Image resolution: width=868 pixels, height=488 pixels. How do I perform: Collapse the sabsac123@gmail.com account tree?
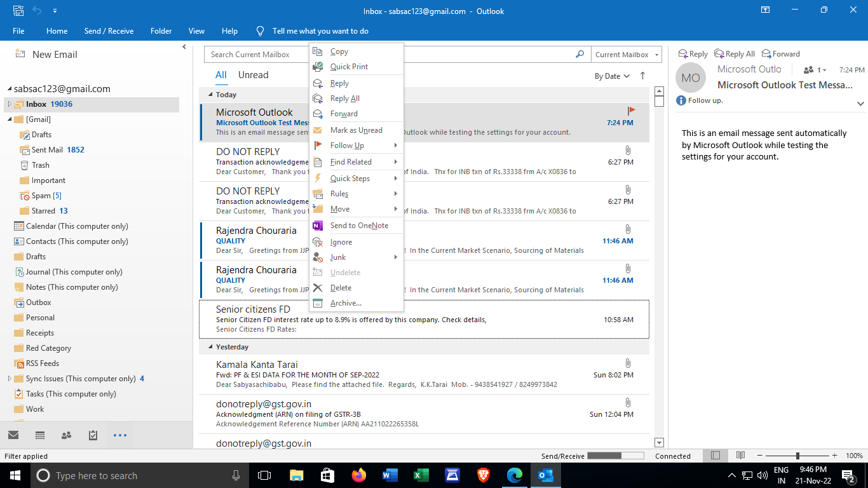click(x=9, y=90)
